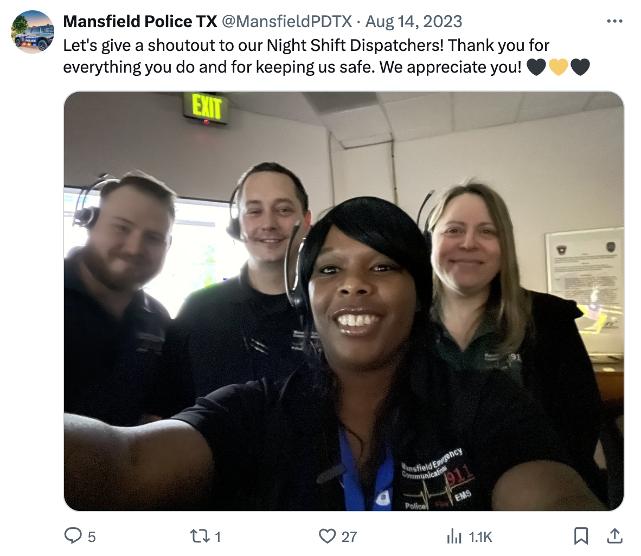Click the retweet arrows icon
This screenshot has width=641, height=556.
(x=200, y=536)
